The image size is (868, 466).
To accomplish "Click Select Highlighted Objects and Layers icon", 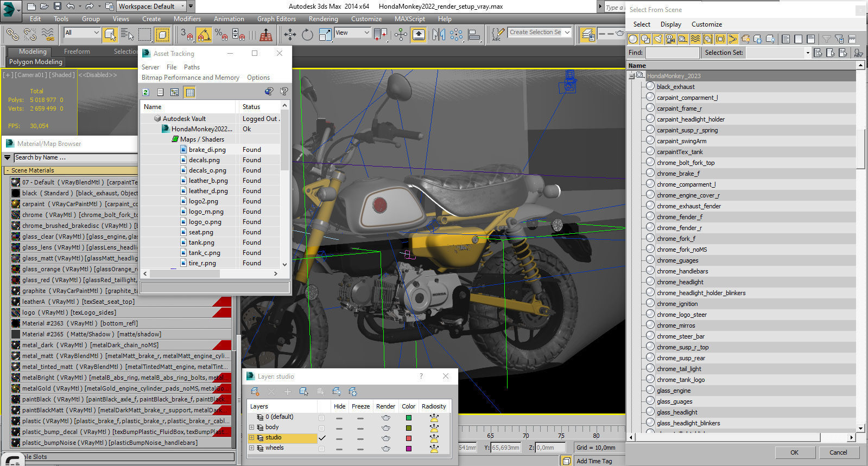I will pos(303,392).
